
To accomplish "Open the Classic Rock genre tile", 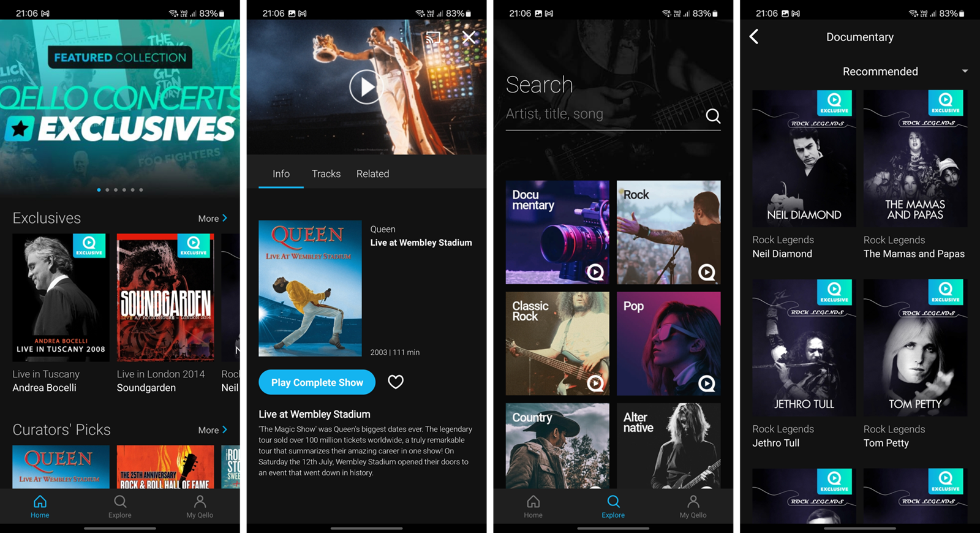I will (x=557, y=344).
